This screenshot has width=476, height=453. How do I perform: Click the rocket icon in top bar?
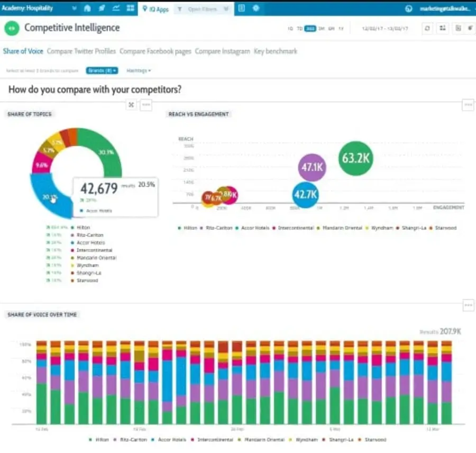click(x=102, y=8)
